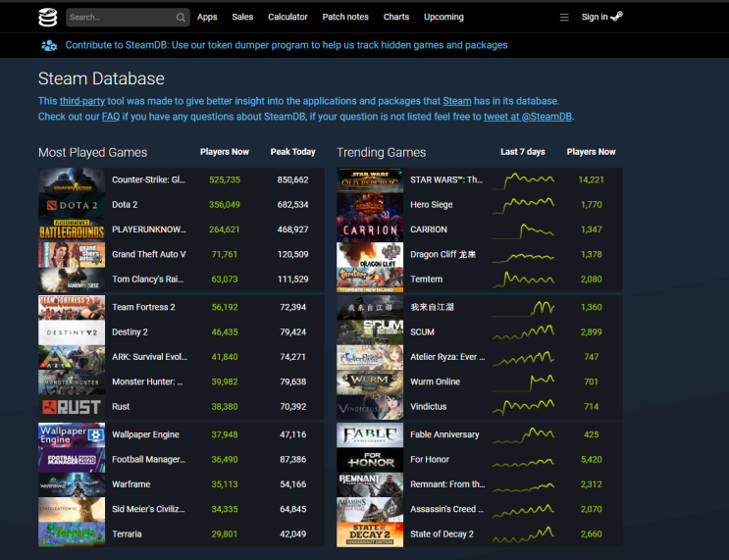Open Wallpaper Engine thumbnail
The image size is (729, 560).
click(x=72, y=435)
